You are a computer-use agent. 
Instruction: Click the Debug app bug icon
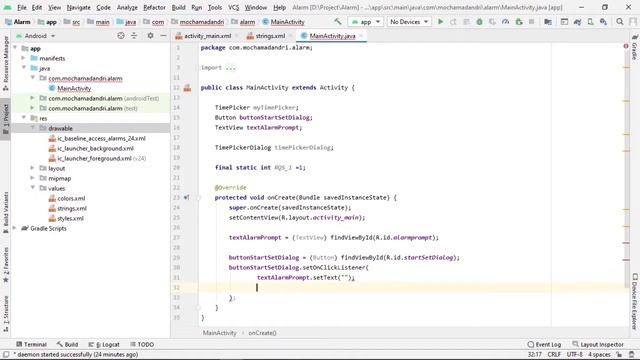pos(480,22)
